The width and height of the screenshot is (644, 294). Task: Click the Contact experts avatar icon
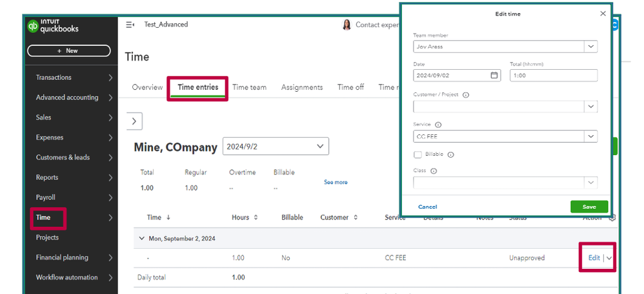pyautogui.click(x=347, y=25)
